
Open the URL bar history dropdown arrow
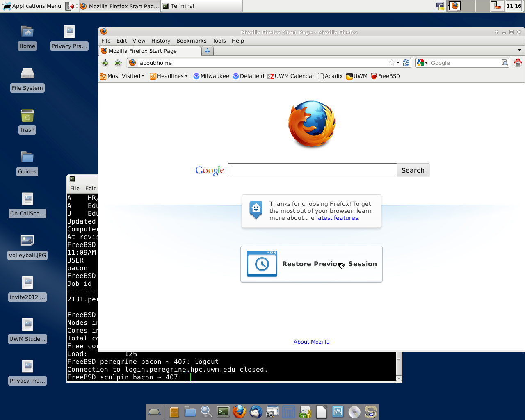tap(398, 63)
